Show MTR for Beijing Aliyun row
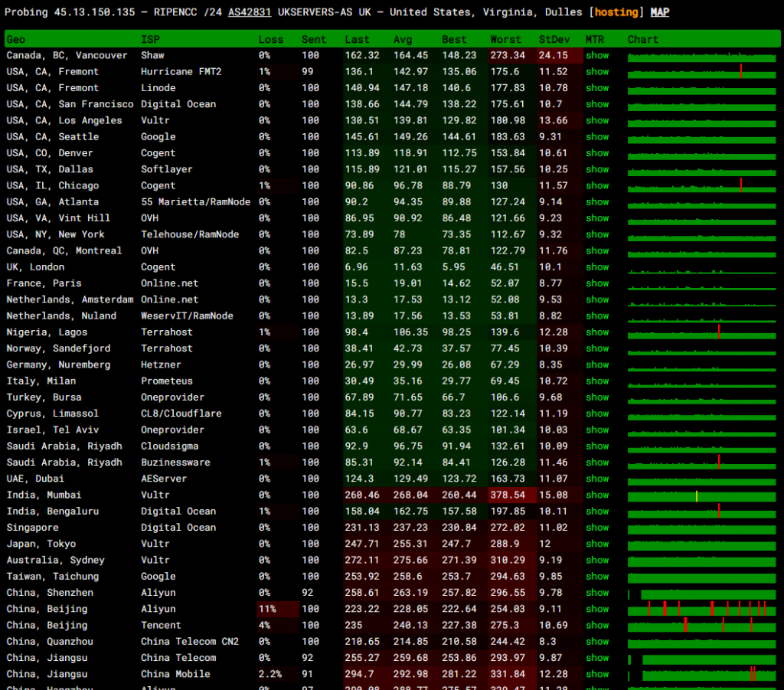The image size is (784, 690). [x=597, y=610]
